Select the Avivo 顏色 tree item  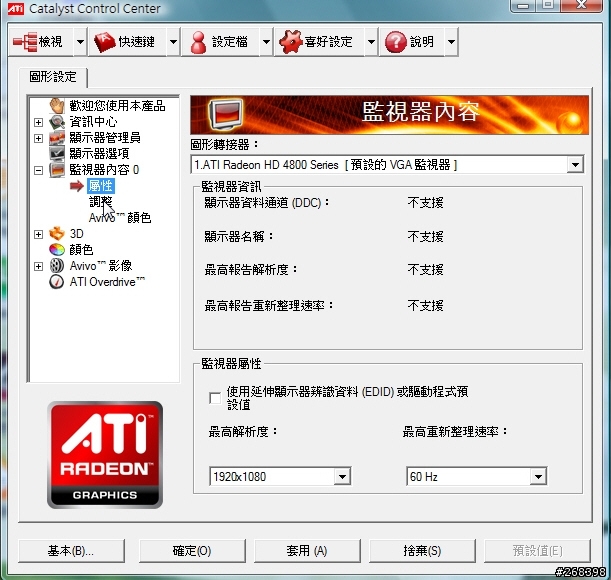(x=120, y=218)
